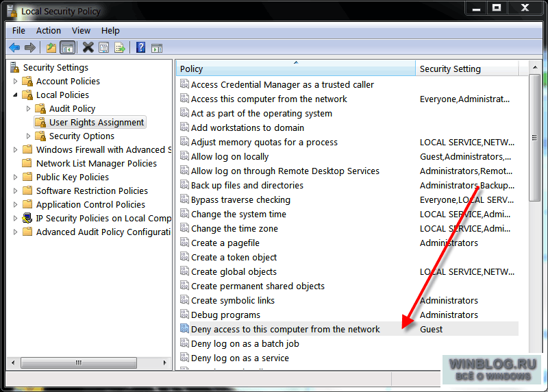
Task: Expand the Software Restriction Policies node
Action: tap(15, 191)
